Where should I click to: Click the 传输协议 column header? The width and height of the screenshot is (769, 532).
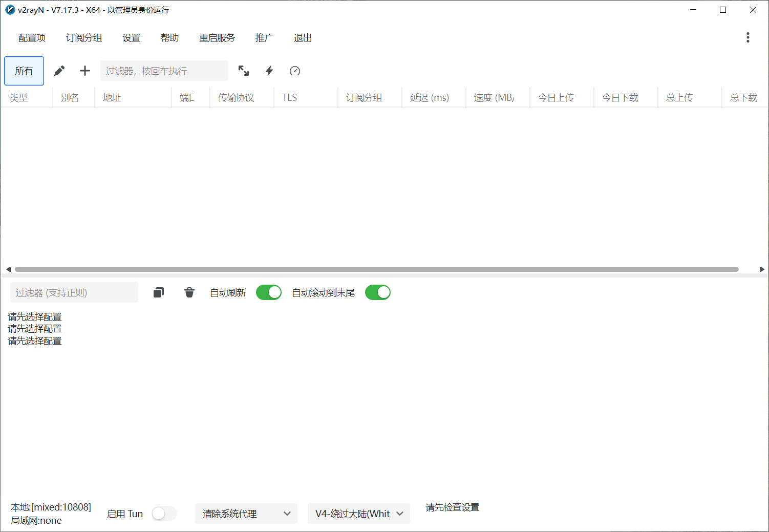[242, 97]
